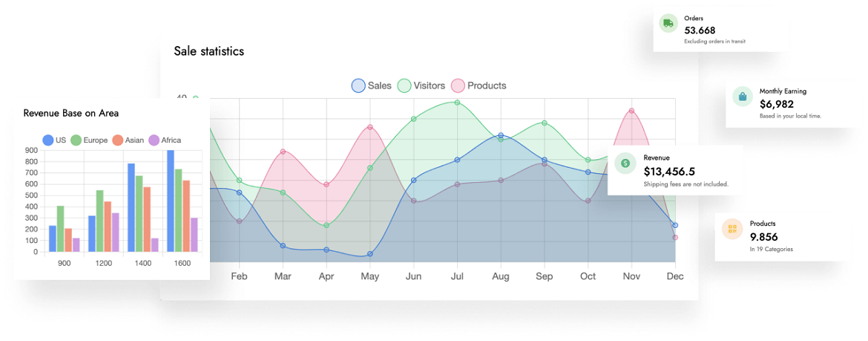Click the Revenue dollar icon

625,163
